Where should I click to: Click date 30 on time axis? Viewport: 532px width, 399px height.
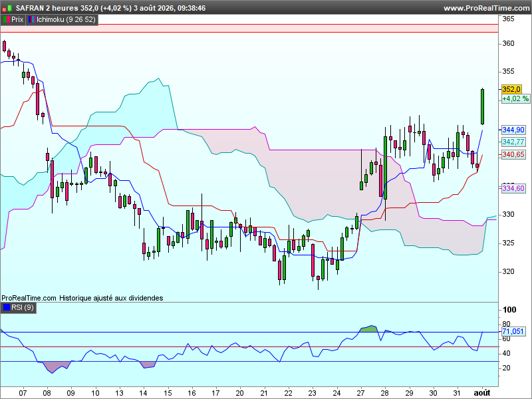coord(434,393)
